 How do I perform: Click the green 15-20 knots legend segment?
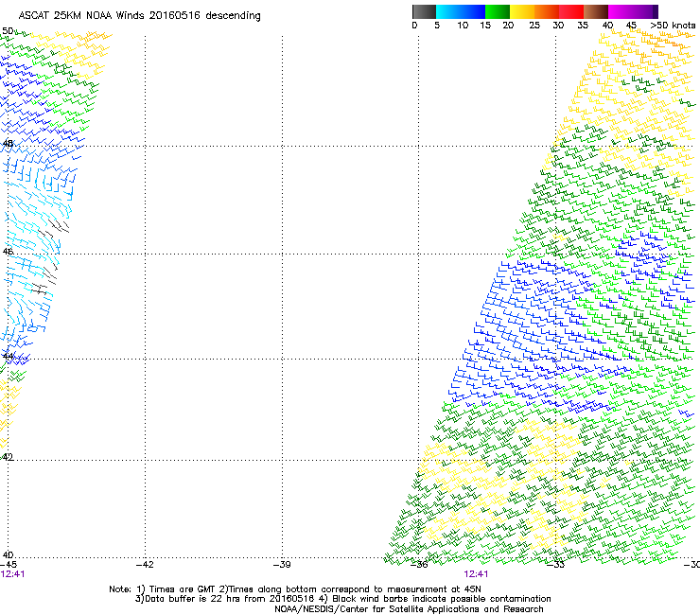click(498, 11)
